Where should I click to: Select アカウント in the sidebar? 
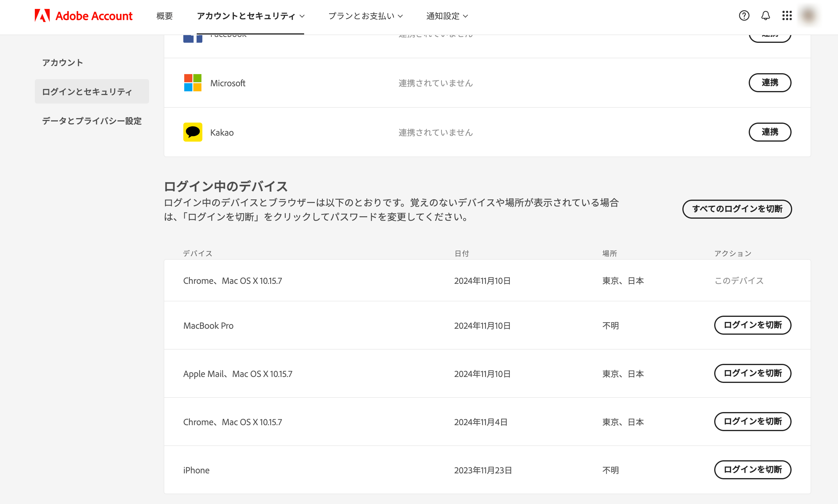tap(62, 62)
